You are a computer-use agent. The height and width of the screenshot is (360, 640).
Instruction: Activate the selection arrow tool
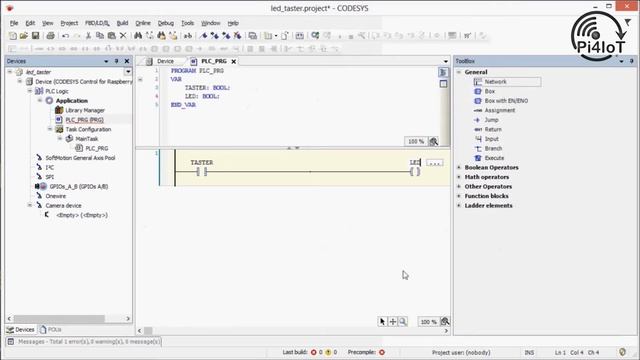point(382,322)
